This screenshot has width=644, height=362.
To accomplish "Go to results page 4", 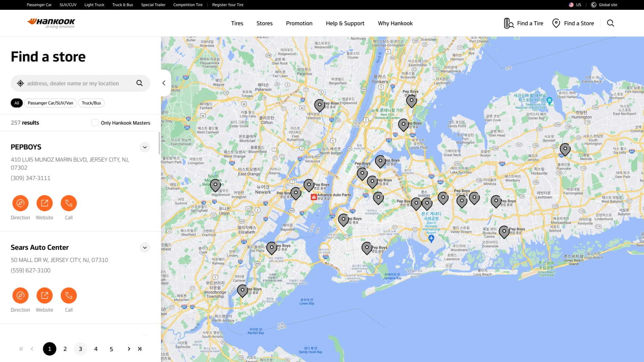I will pyautogui.click(x=96, y=349).
